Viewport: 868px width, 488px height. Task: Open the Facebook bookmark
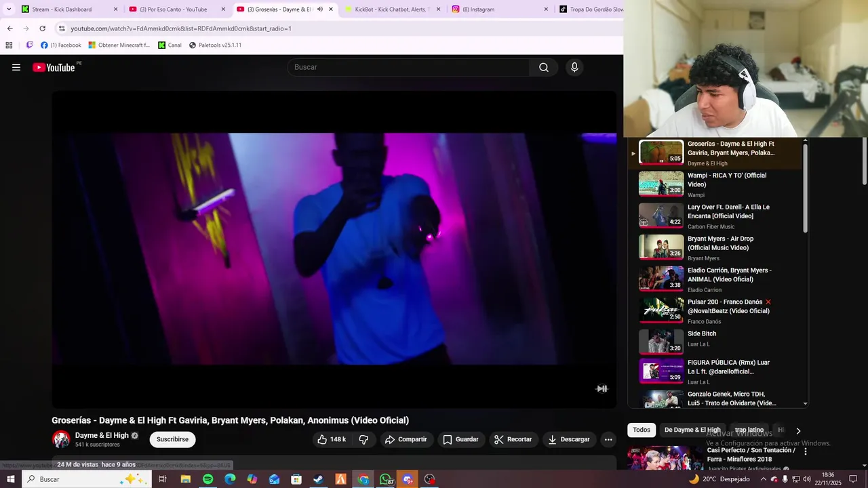pyautogui.click(x=61, y=45)
